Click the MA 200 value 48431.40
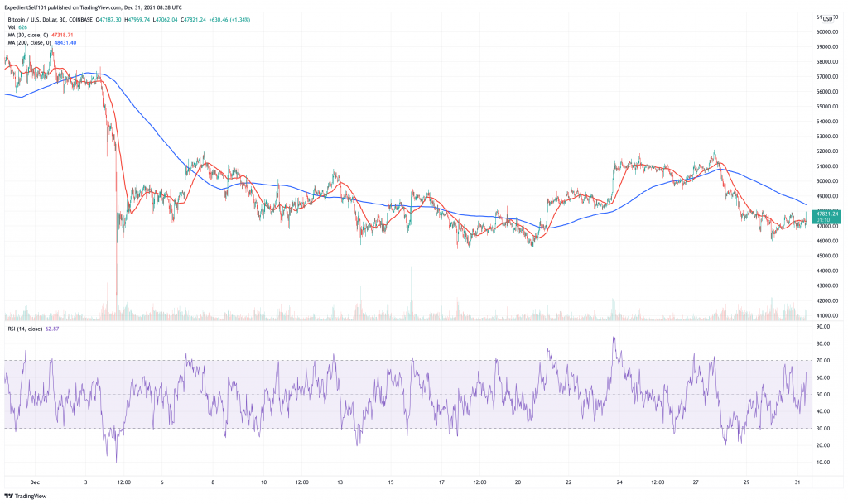The width and height of the screenshot is (848, 504). 65,43
